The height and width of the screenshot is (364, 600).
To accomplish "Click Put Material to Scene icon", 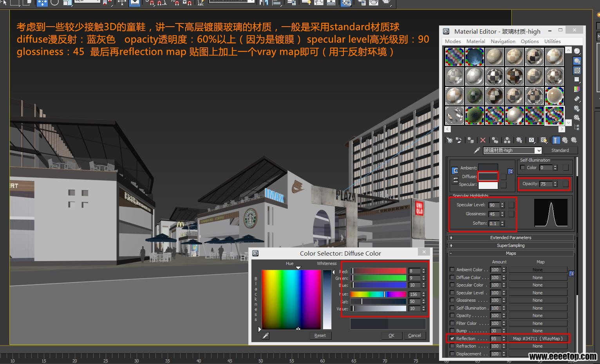I will pyautogui.click(x=458, y=140).
